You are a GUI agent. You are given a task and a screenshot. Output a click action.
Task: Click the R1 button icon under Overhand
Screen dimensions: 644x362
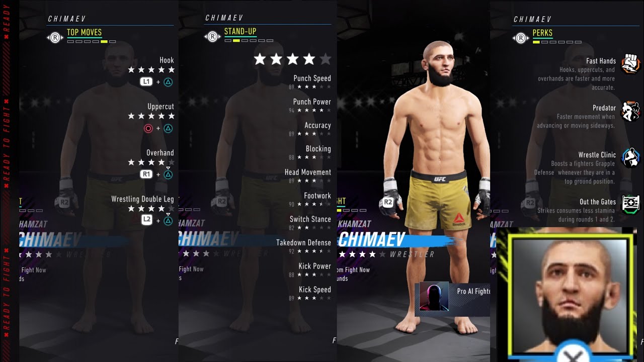coord(146,174)
